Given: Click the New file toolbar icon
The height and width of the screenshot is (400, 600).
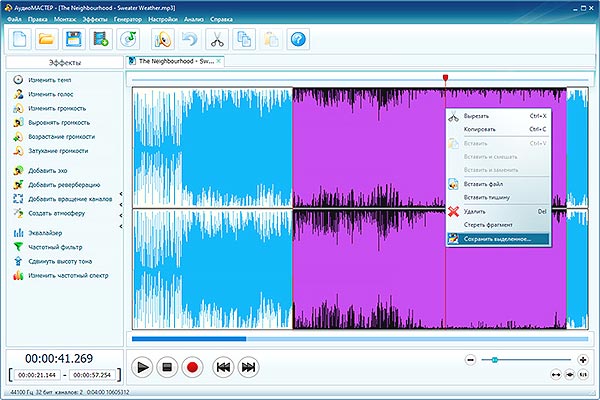Looking at the screenshot, I should [20, 39].
